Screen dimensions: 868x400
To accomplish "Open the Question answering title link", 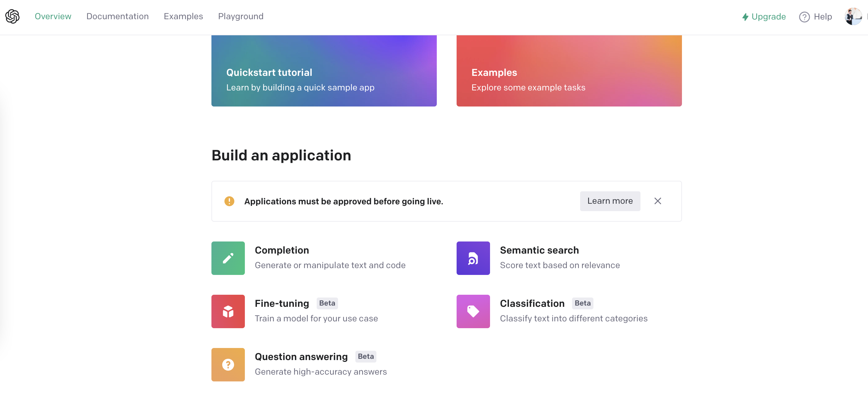I will (301, 357).
